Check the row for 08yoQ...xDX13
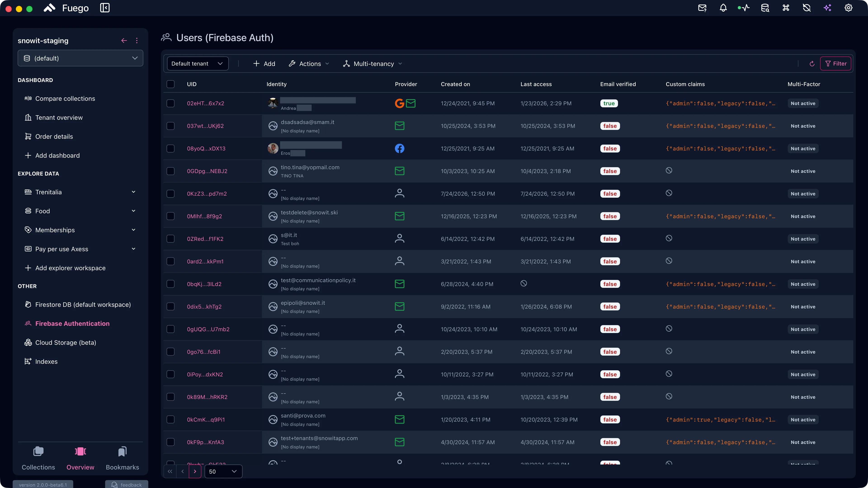868x488 pixels. [x=170, y=148]
